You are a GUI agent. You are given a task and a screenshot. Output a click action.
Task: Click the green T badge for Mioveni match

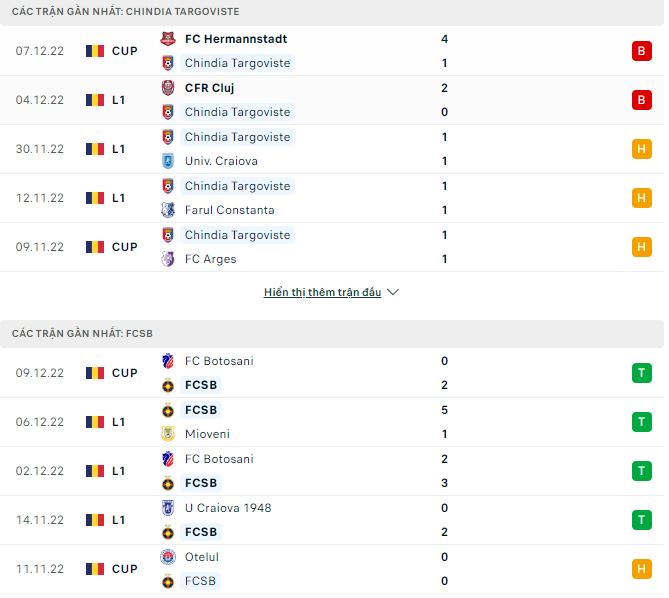(641, 422)
